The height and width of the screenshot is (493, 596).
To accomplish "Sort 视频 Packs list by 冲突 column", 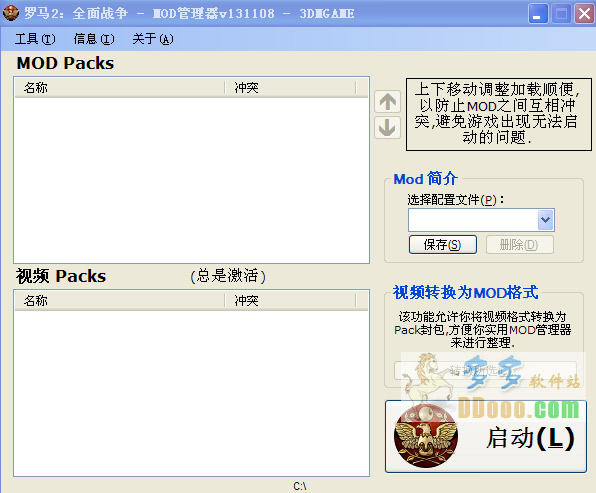I will pyautogui.click(x=290, y=301).
